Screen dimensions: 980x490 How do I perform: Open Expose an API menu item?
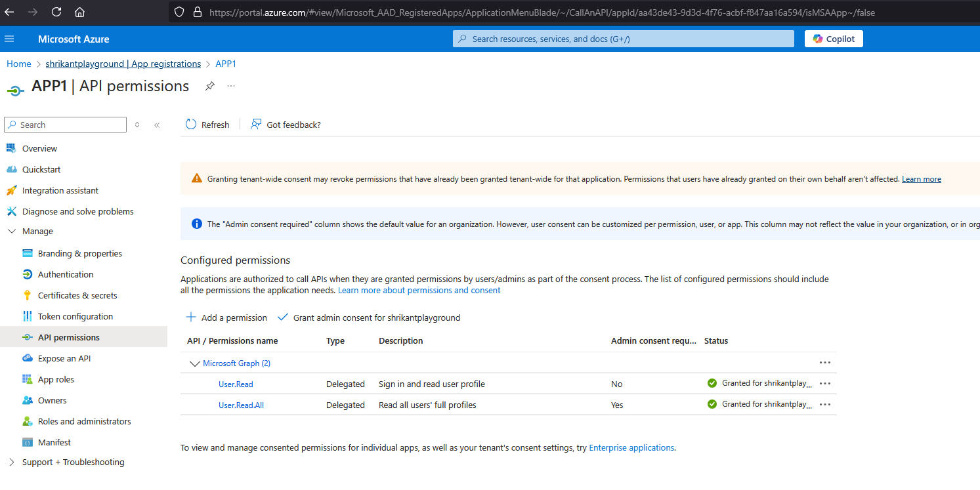(x=64, y=358)
